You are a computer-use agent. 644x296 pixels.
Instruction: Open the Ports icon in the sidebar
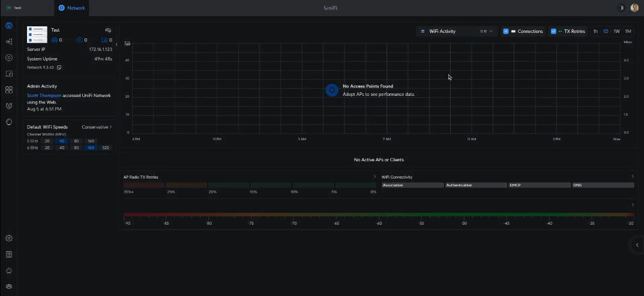(9, 90)
